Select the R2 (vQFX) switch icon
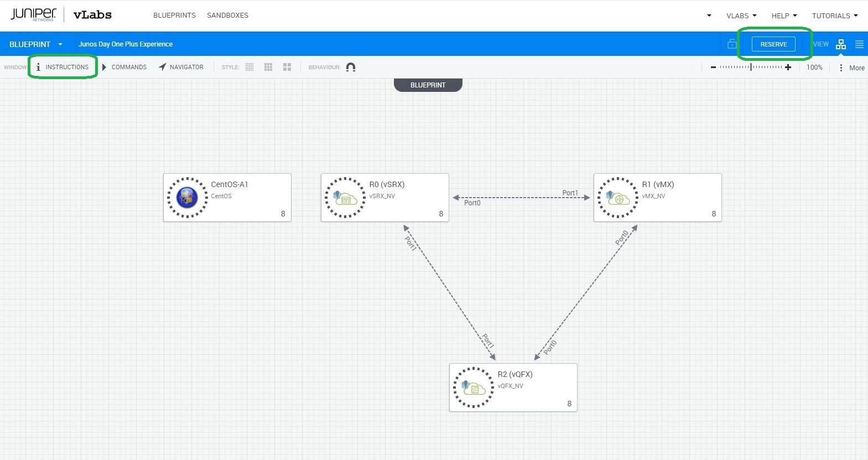This screenshot has width=868, height=460. click(473, 387)
